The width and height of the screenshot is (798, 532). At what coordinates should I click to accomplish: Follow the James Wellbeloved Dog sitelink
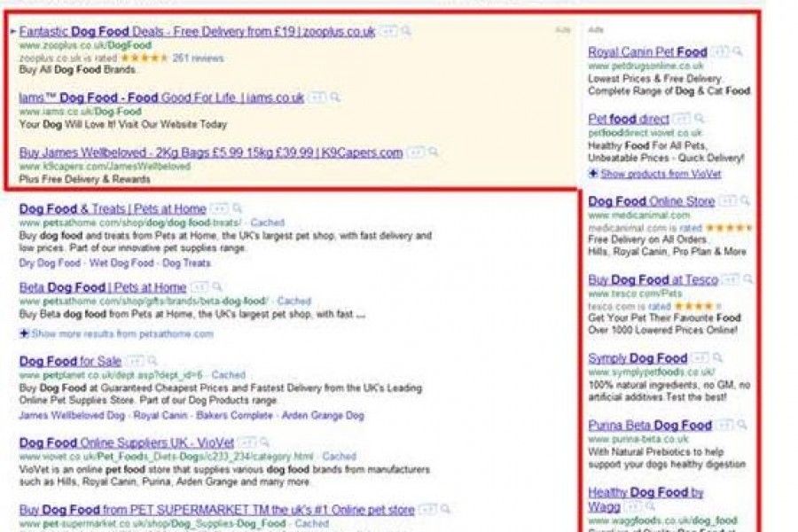point(72,416)
